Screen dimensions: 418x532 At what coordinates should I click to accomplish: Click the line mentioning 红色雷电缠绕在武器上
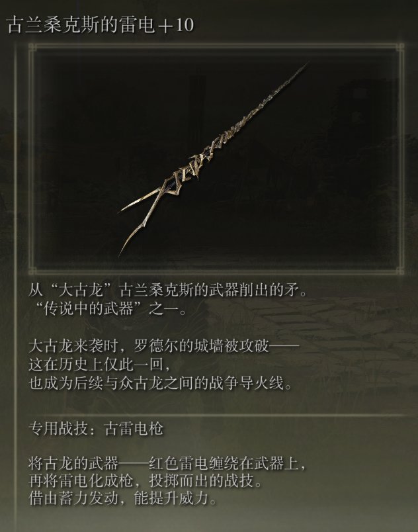[167, 463]
